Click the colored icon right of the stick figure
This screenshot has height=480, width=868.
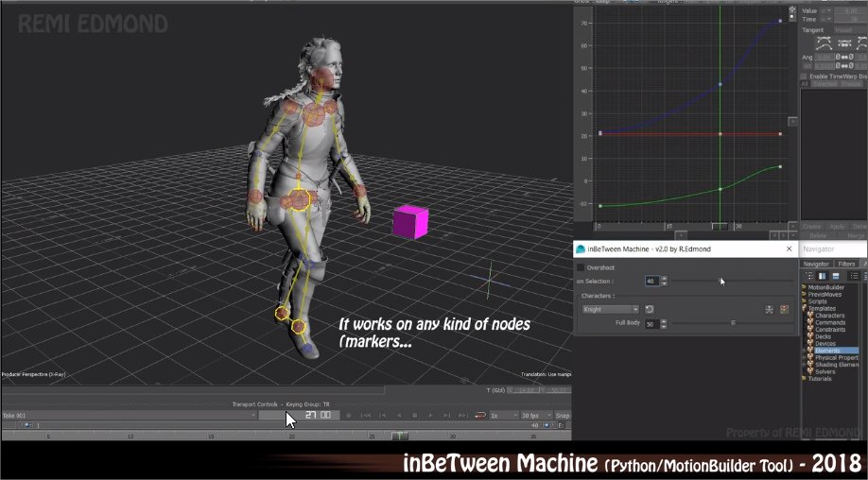coord(785,310)
